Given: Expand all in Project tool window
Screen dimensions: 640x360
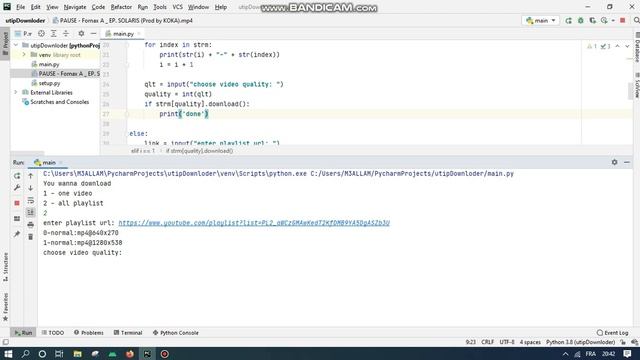Looking at the screenshot, I should click(x=53, y=34).
